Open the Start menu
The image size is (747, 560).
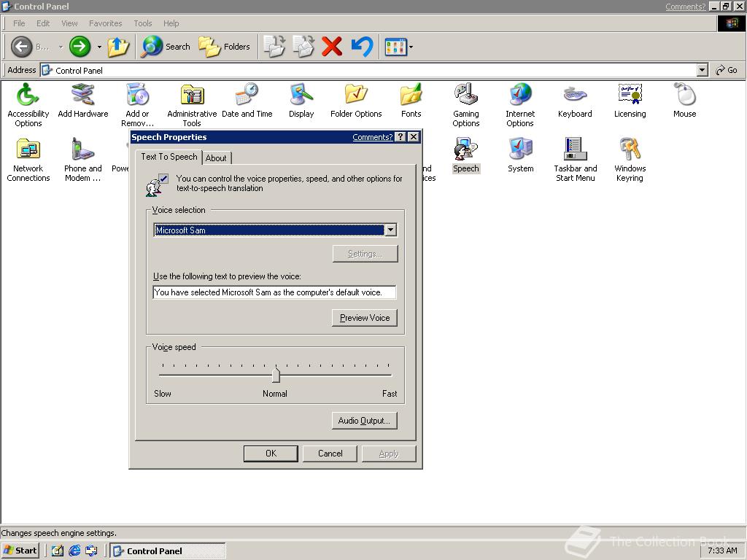coord(20,551)
